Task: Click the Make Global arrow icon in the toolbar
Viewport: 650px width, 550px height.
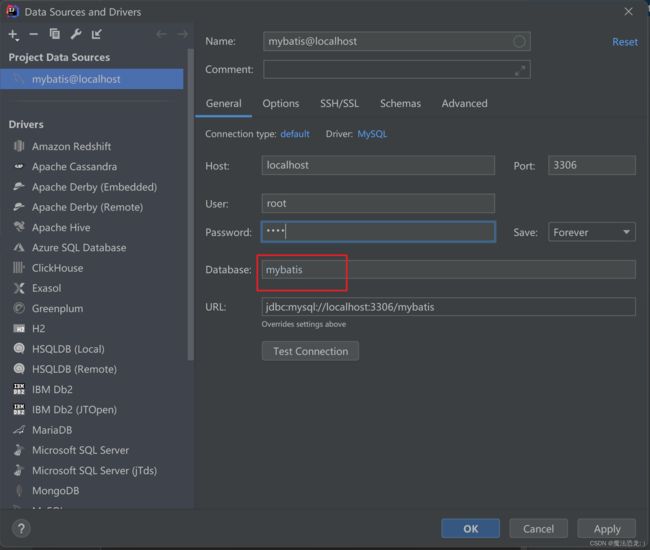Action: coord(97,35)
